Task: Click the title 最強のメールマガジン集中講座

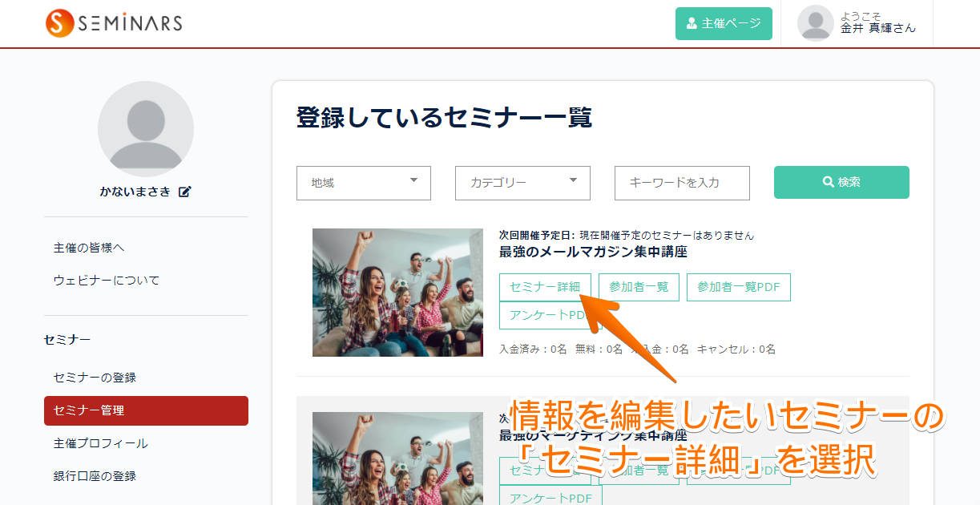Action: (x=593, y=252)
